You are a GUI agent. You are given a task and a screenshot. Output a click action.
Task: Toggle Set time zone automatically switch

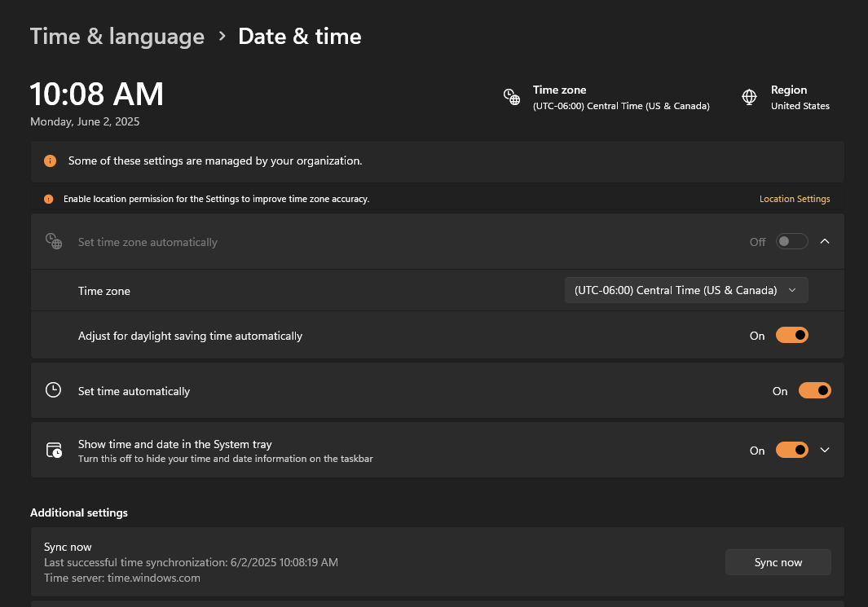click(x=791, y=241)
